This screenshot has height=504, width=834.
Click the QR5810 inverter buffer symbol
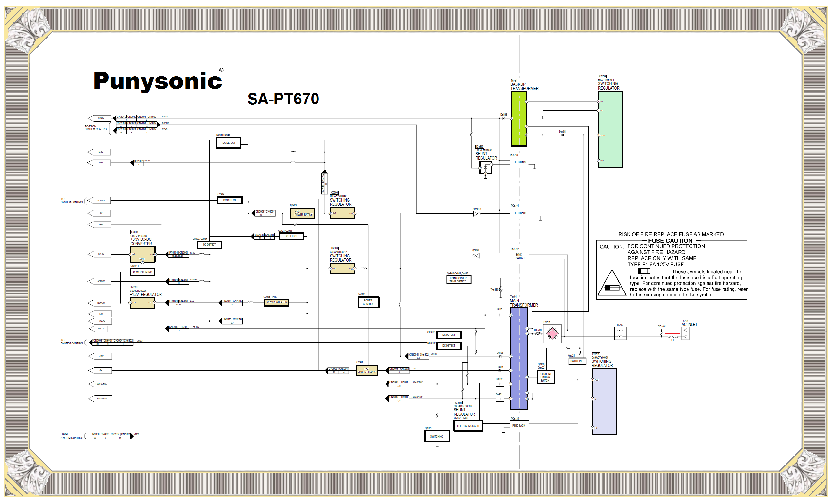pos(477,214)
